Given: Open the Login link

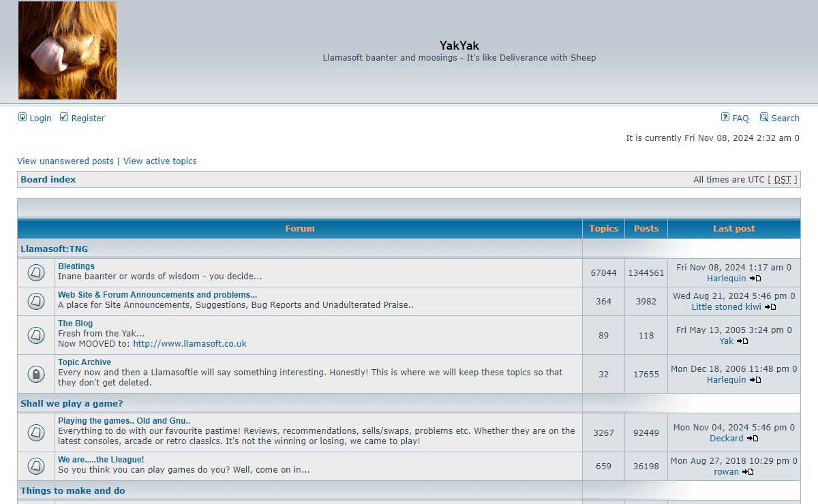Looking at the screenshot, I should [x=40, y=118].
